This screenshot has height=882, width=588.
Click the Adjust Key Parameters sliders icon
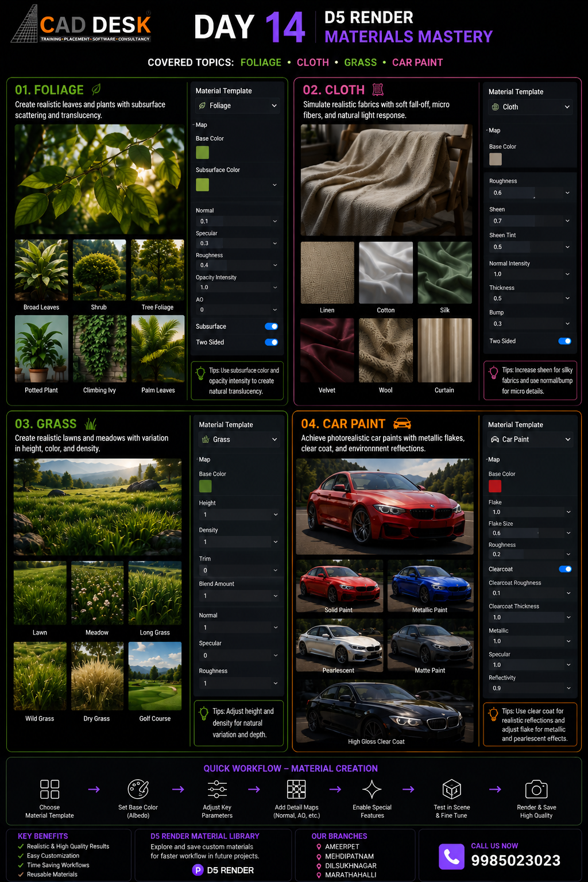pyautogui.click(x=217, y=789)
